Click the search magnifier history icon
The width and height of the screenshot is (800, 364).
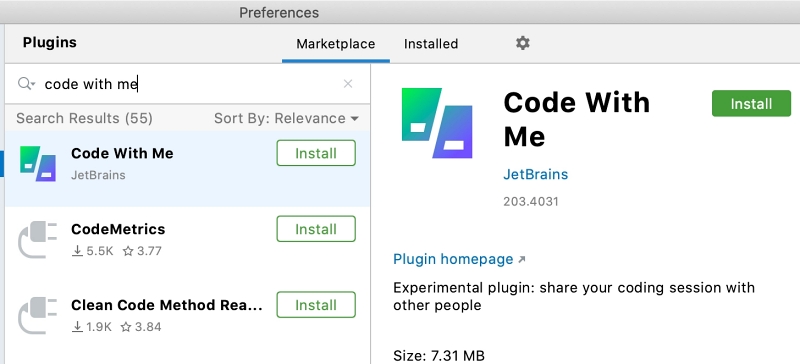point(26,84)
